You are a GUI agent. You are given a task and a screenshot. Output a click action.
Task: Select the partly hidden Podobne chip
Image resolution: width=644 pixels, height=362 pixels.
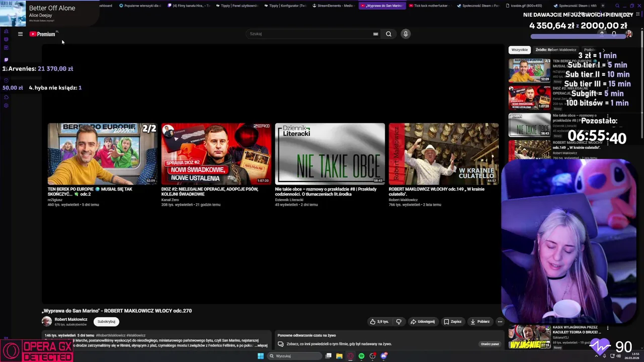(589, 50)
